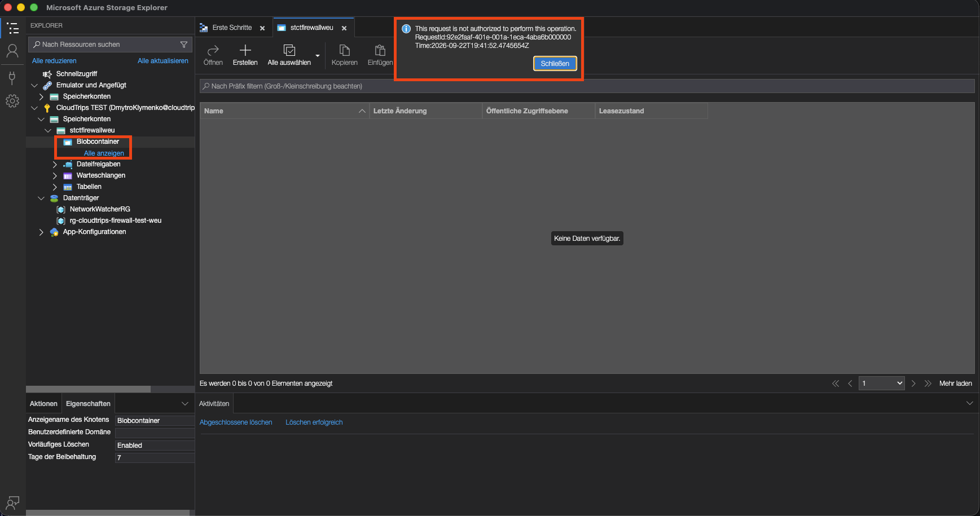The height and width of the screenshot is (516, 980).
Task: Open the Aktivitäten panel tab
Action: tap(214, 404)
